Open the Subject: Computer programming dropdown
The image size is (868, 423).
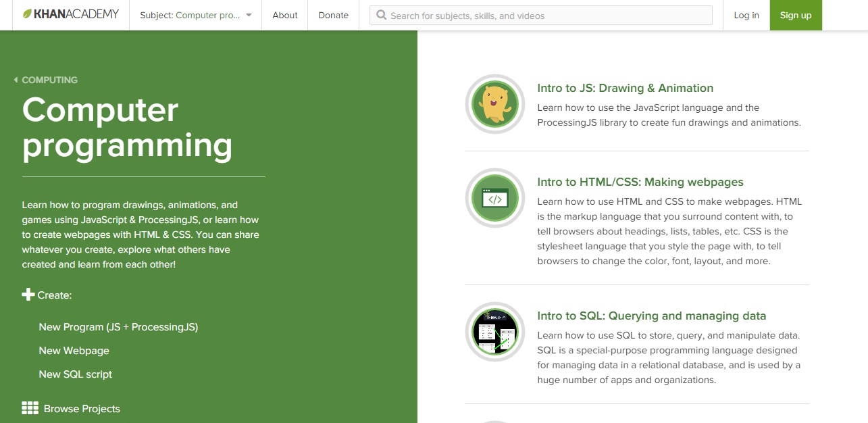click(195, 15)
